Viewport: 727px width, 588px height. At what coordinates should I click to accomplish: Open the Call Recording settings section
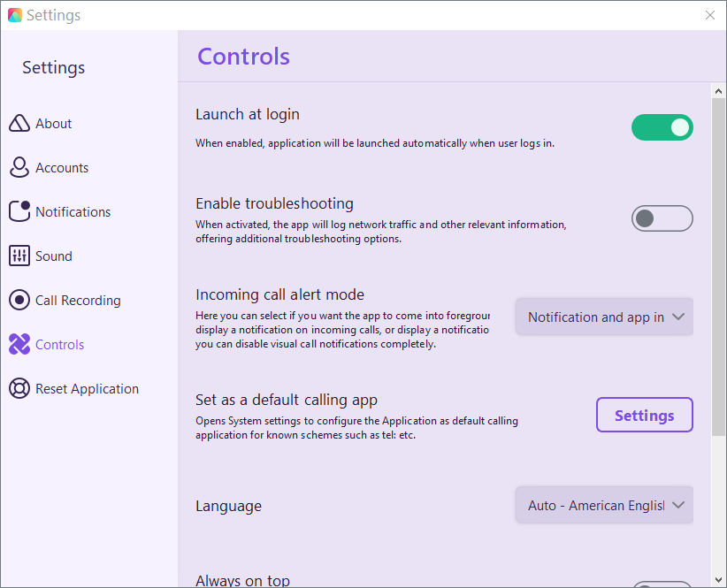tap(78, 301)
